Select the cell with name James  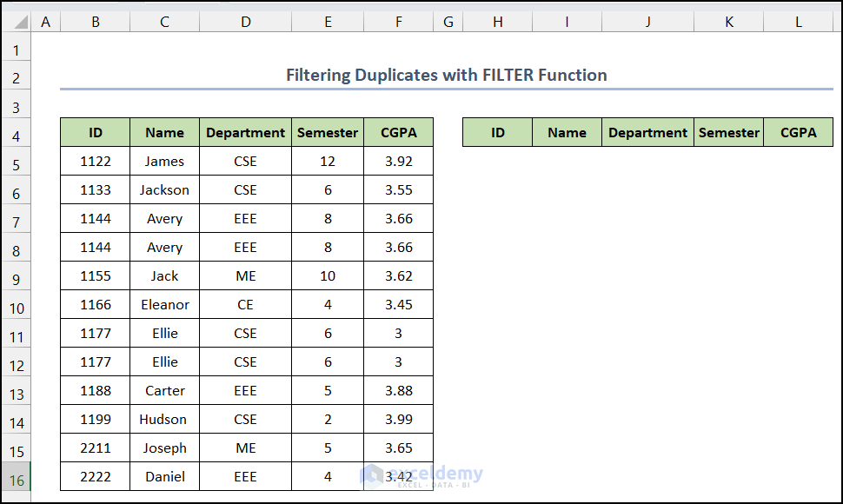[164, 161]
